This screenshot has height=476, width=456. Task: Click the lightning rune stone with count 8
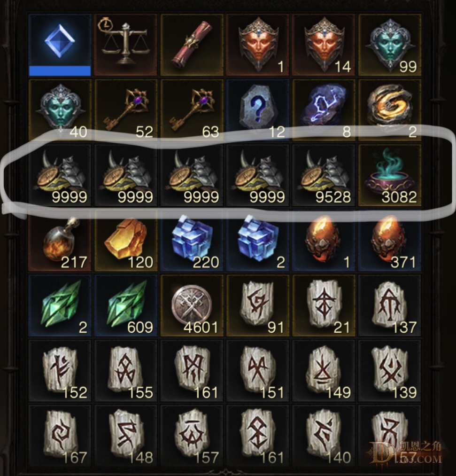[x=324, y=110]
